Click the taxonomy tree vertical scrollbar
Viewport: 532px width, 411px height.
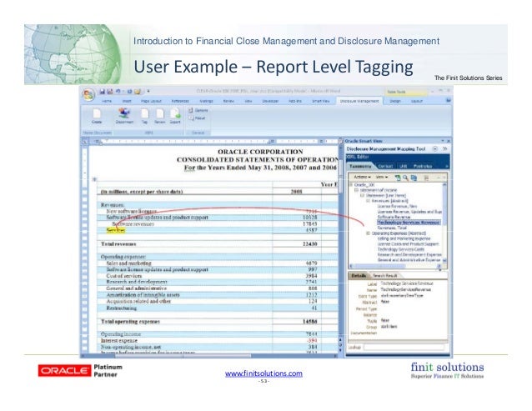point(444,223)
